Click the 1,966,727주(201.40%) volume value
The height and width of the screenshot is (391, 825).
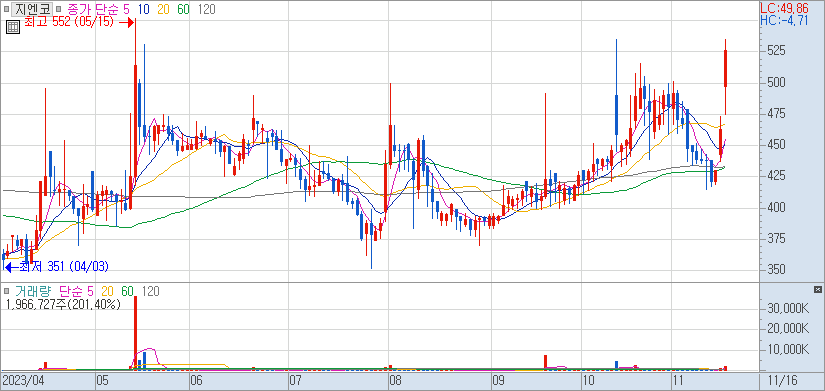(63, 304)
